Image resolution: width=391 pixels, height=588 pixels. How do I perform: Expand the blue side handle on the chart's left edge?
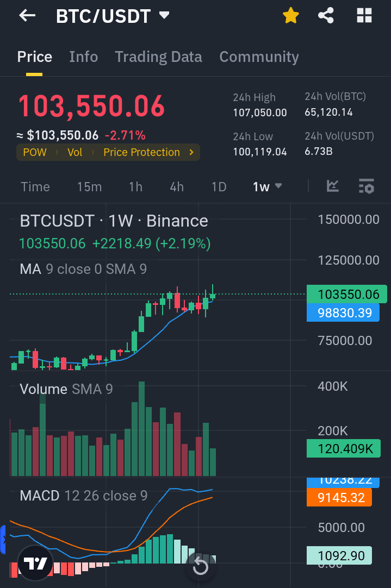click(x=3, y=539)
